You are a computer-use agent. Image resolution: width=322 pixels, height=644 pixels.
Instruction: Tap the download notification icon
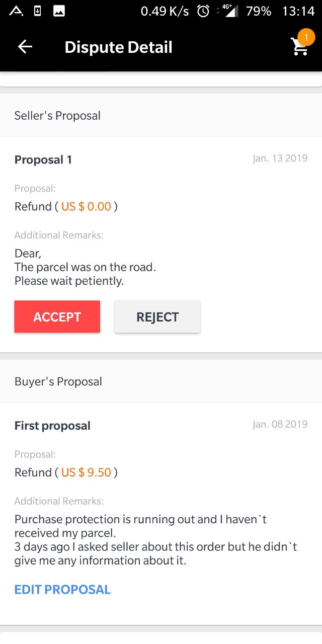click(38, 11)
